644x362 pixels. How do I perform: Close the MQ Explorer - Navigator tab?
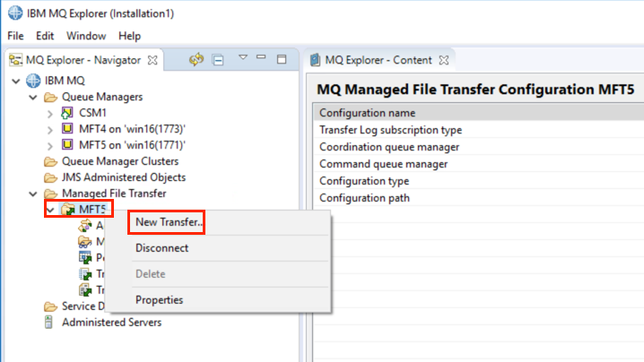tap(152, 60)
